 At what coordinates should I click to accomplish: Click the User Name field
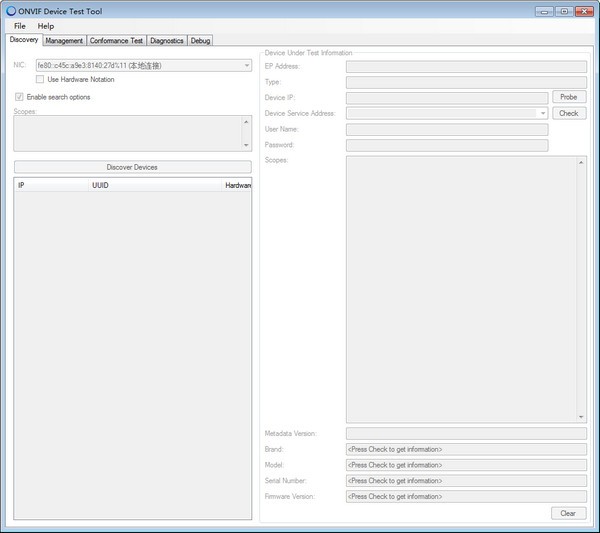pos(447,129)
